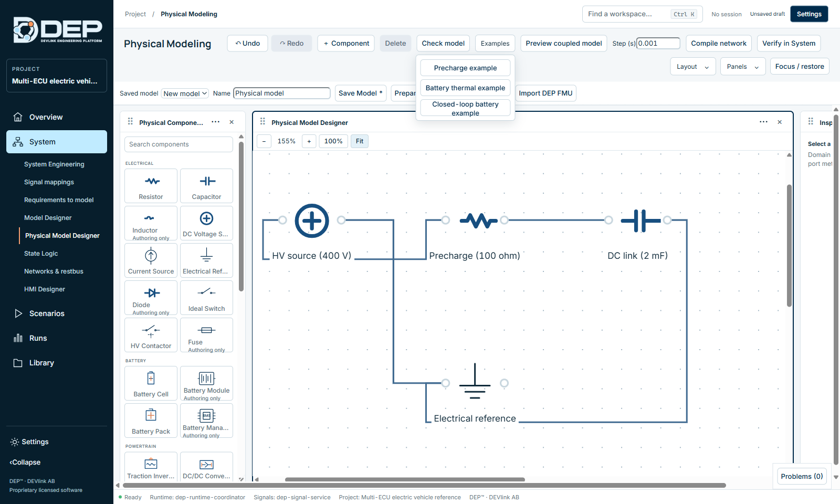Open the Overview page from sidebar
The image size is (840, 504).
click(x=57, y=117)
